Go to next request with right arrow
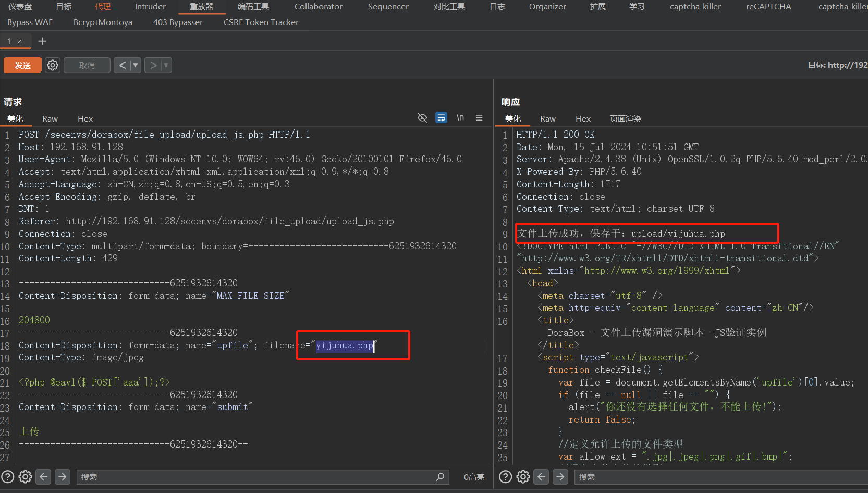 pos(153,65)
